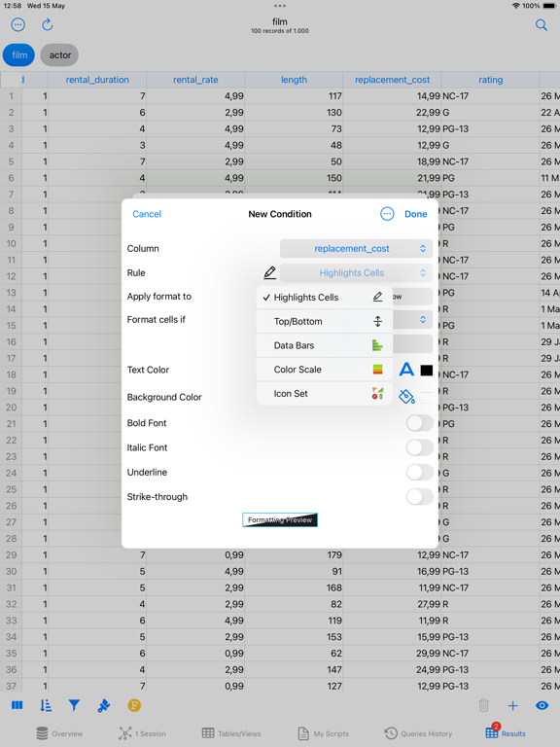
Task: Enable the Bold Font switch
Action: (420, 423)
